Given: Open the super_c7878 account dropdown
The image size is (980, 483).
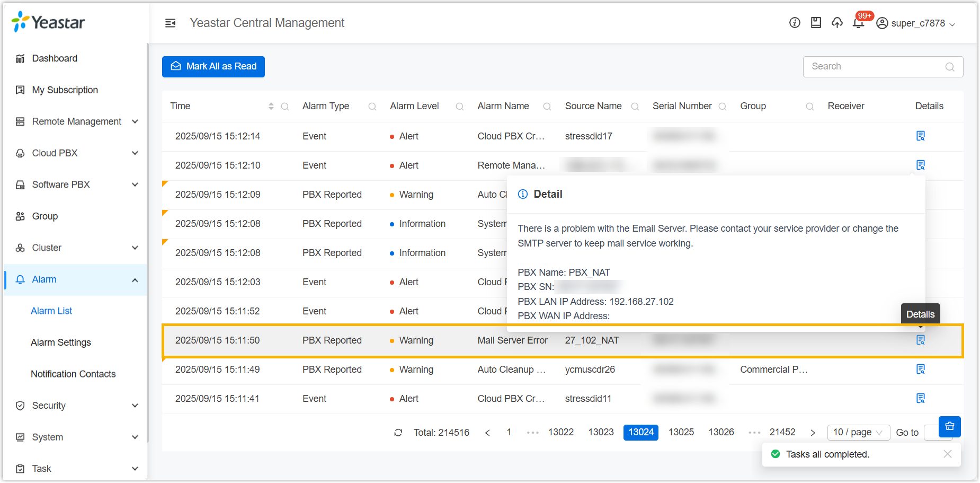Looking at the screenshot, I should [916, 23].
